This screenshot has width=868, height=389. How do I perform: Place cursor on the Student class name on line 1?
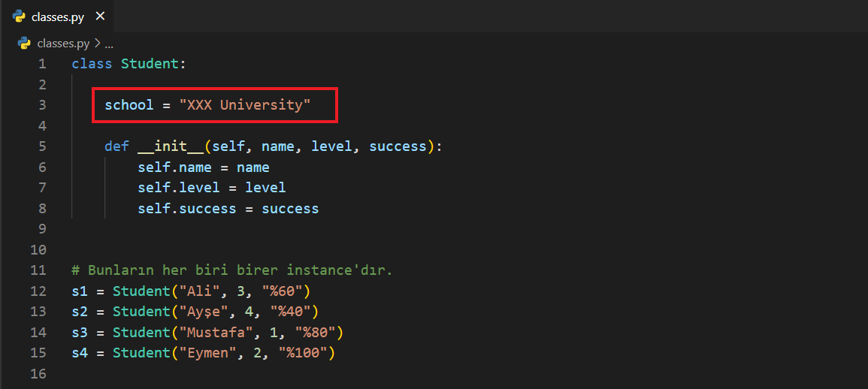(x=149, y=64)
